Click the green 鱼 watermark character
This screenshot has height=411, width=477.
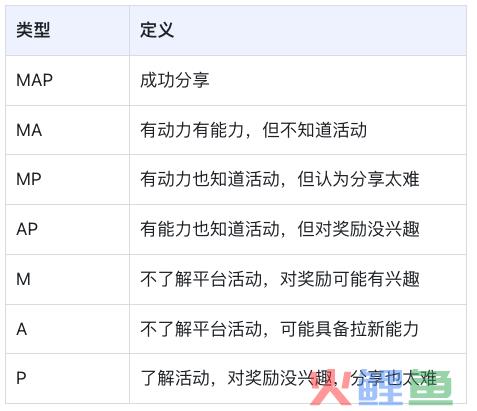click(430, 387)
